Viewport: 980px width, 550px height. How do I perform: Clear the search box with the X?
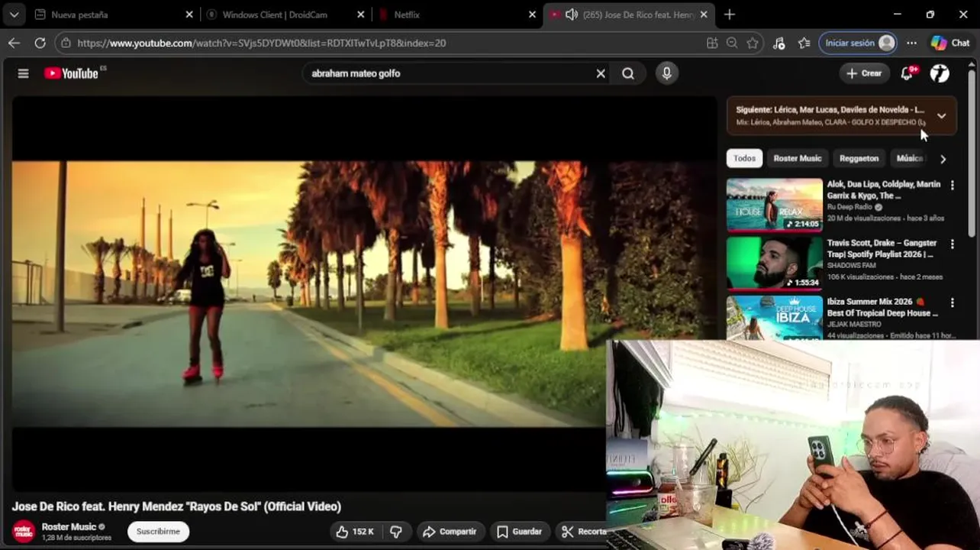(x=601, y=73)
